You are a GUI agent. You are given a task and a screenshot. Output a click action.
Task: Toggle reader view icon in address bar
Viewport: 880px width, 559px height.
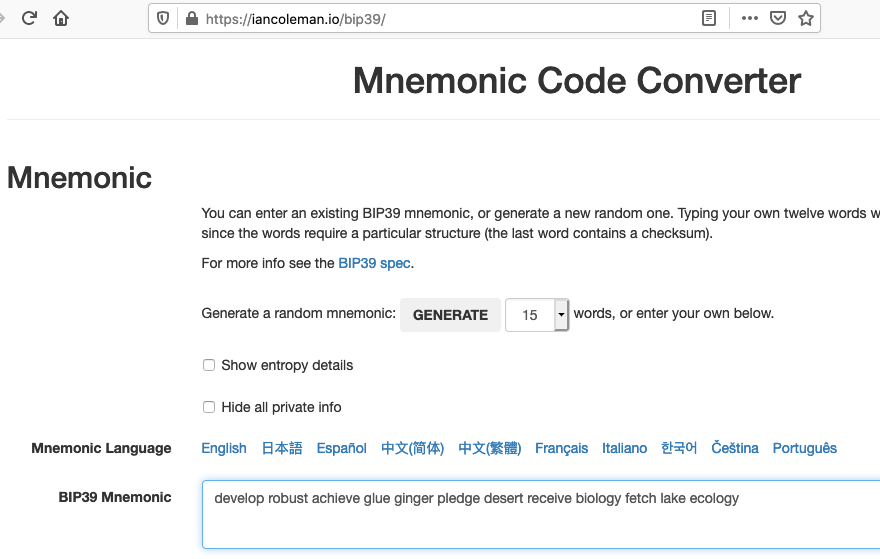709,19
